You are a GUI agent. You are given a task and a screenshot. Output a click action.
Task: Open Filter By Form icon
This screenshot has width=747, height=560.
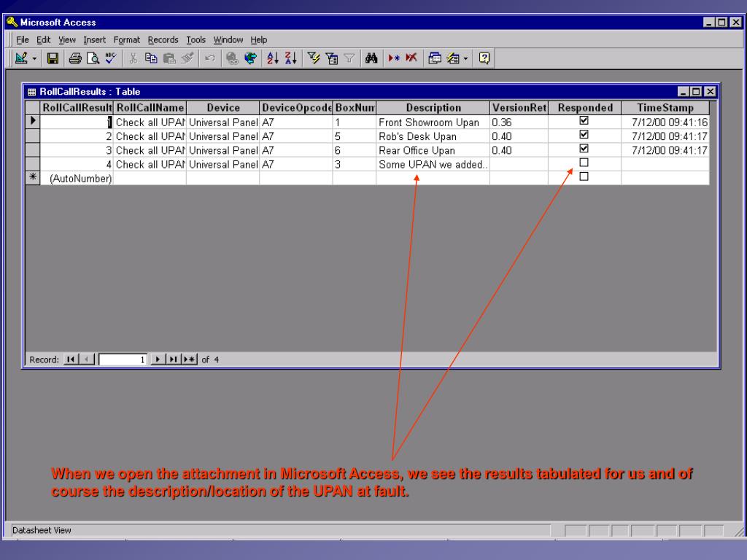click(x=332, y=58)
